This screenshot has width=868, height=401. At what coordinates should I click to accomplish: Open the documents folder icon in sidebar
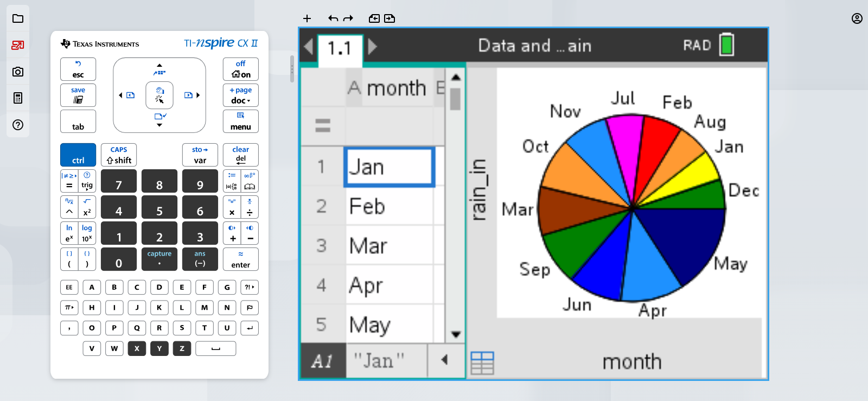pyautogui.click(x=18, y=18)
